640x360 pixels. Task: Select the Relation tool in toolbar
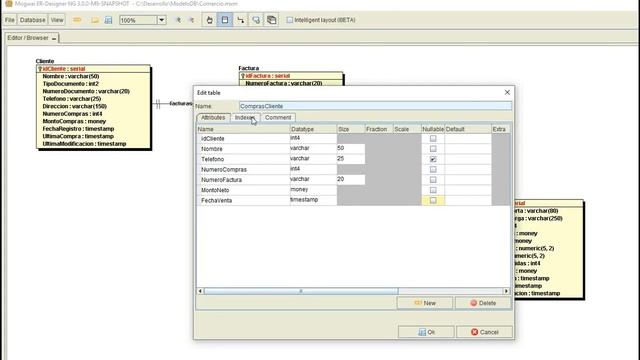(240, 20)
